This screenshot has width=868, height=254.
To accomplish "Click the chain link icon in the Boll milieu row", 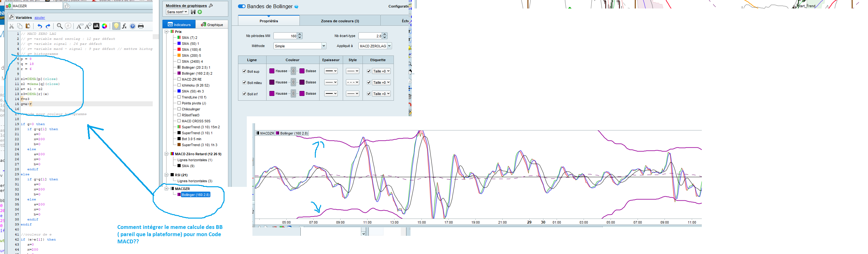I will pyautogui.click(x=294, y=82).
